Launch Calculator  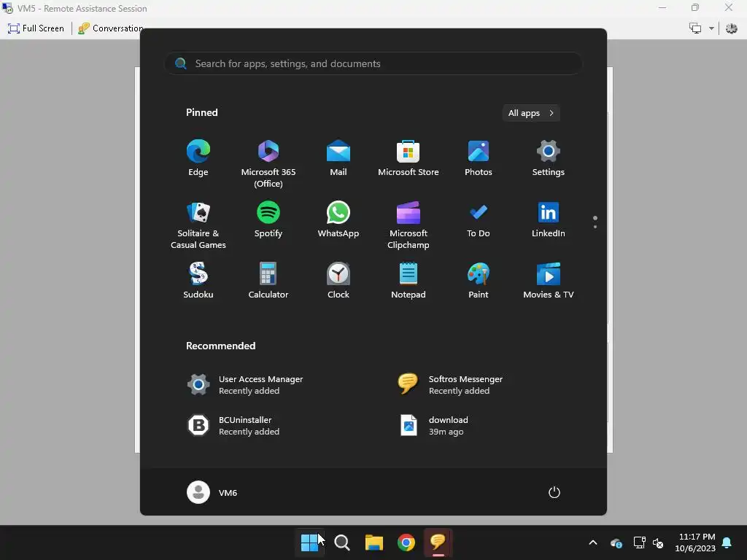click(x=268, y=281)
